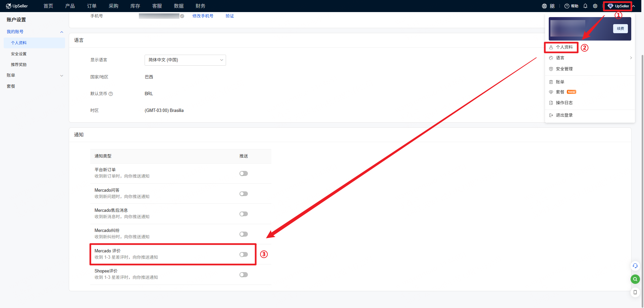Turn on Shopee评价 notification switch
The width and height of the screenshot is (644, 308).
(x=244, y=275)
